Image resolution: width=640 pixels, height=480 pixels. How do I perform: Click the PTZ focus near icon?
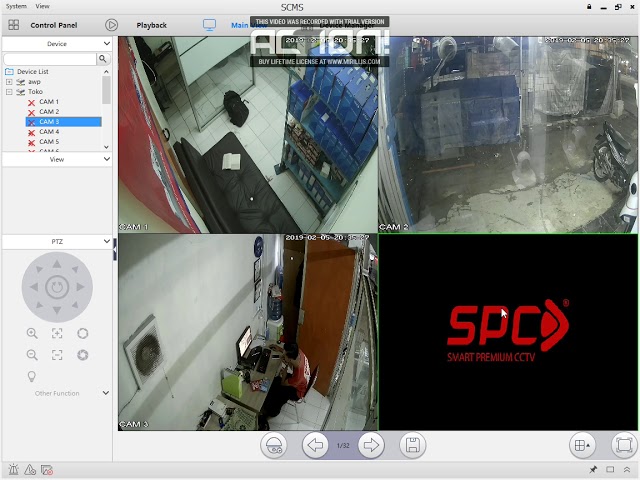coord(57,333)
